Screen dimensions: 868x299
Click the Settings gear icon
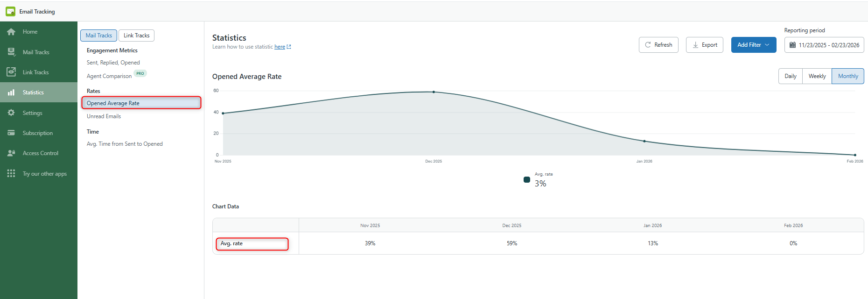coord(11,113)
